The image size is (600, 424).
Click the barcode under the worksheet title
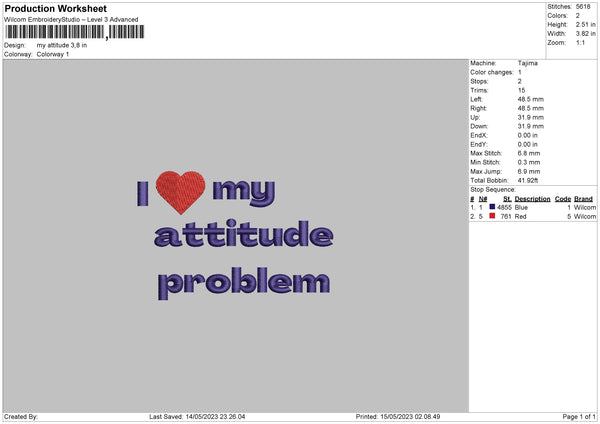pyautogui.click(x=75, y=32)
